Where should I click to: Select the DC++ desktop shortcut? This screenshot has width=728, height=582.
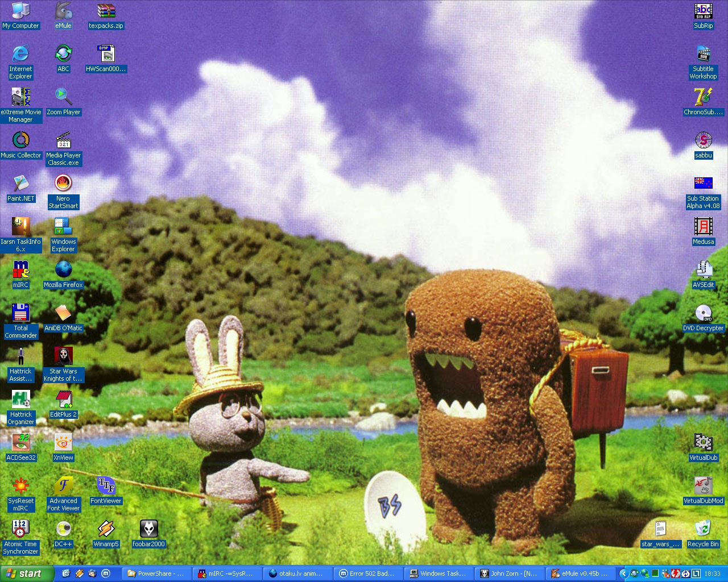[x=63, y=534]
